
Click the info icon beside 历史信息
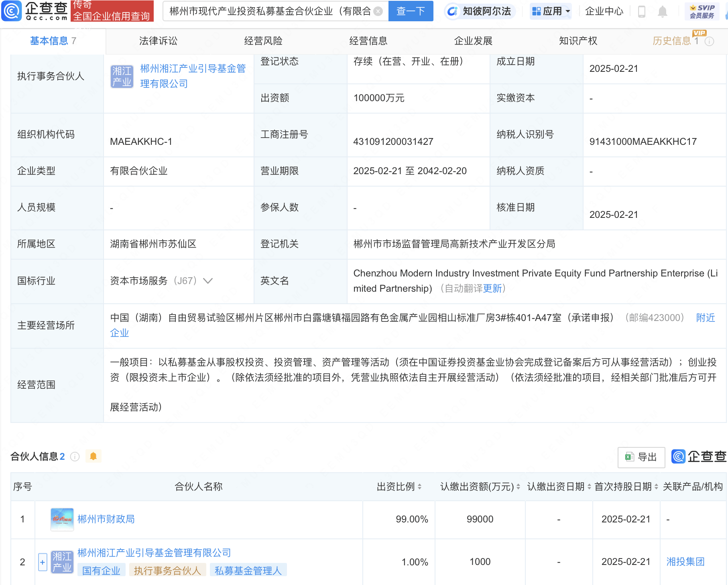[x=710, y=41]
